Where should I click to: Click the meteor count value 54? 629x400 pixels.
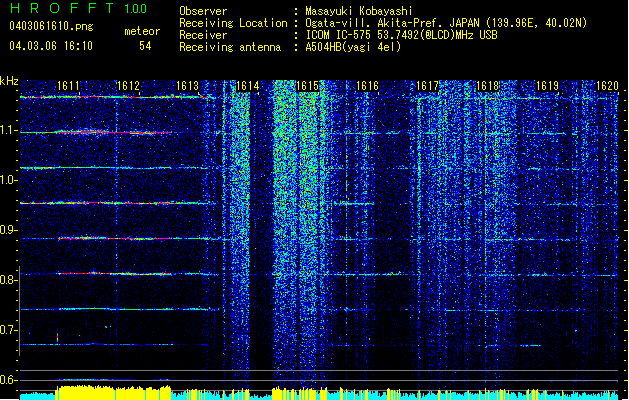145,46
